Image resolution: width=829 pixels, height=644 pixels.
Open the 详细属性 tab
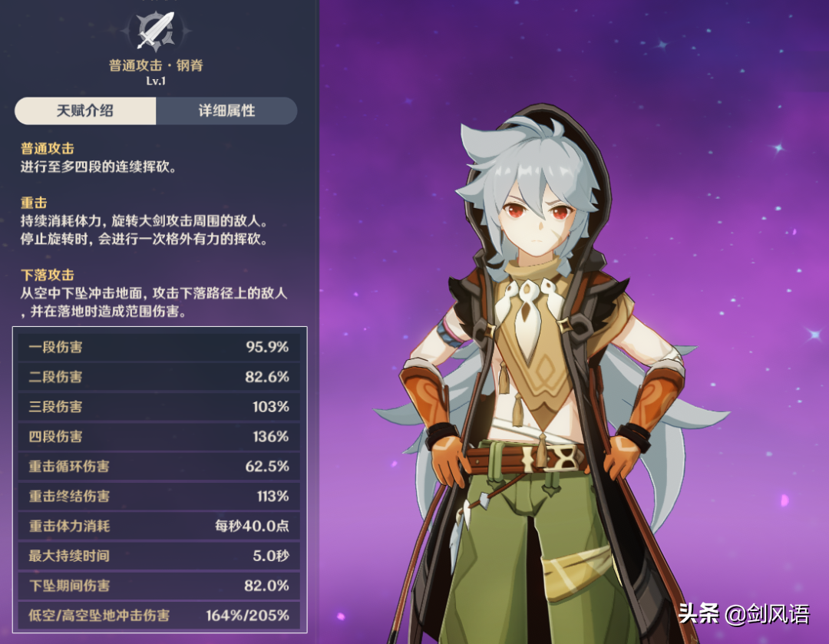[x=226, y=111]
